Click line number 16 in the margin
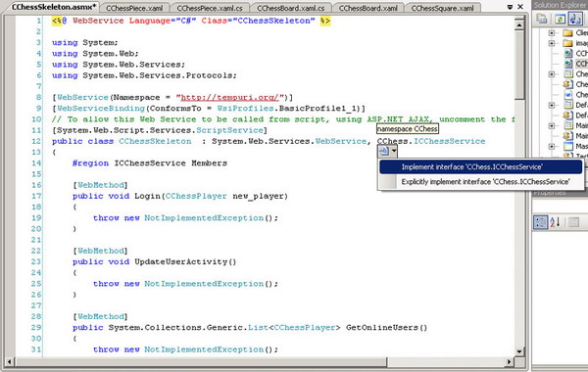 click(36, 185)
